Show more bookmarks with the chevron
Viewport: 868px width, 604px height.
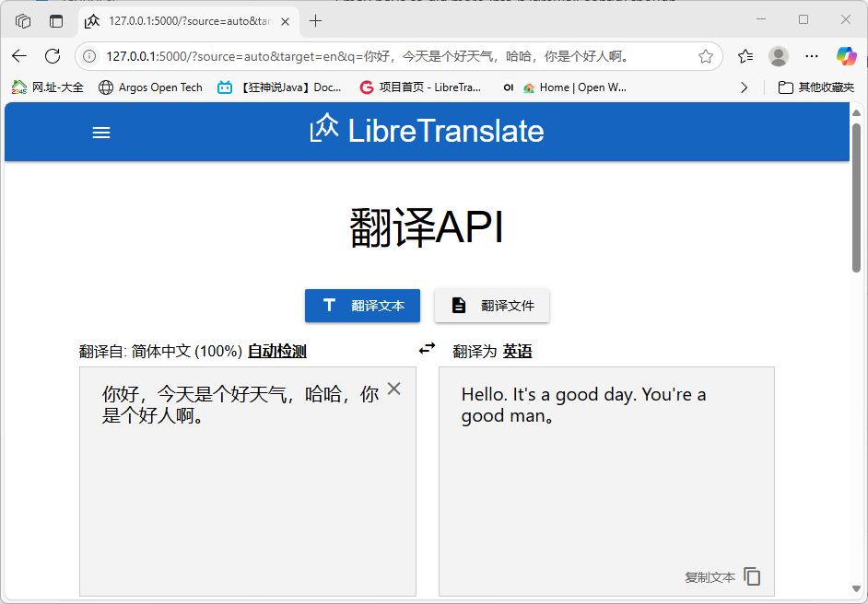click(x=744, y=87)
